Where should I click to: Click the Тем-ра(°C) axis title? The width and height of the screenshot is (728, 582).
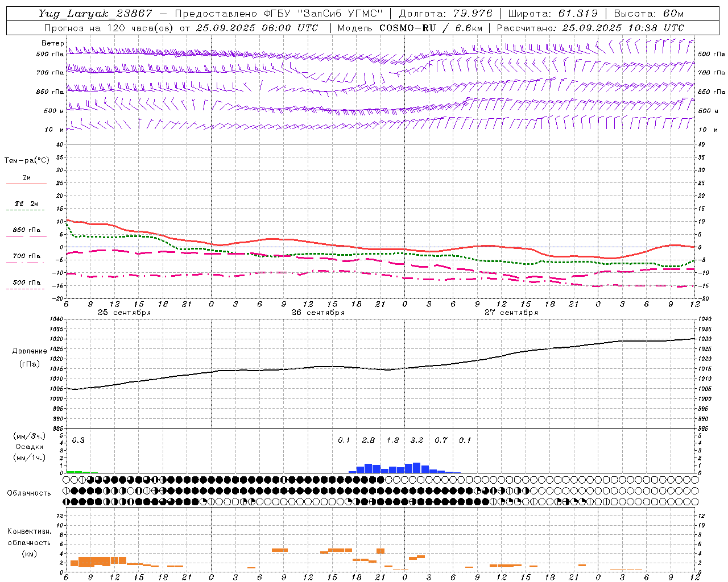[27, 161]
